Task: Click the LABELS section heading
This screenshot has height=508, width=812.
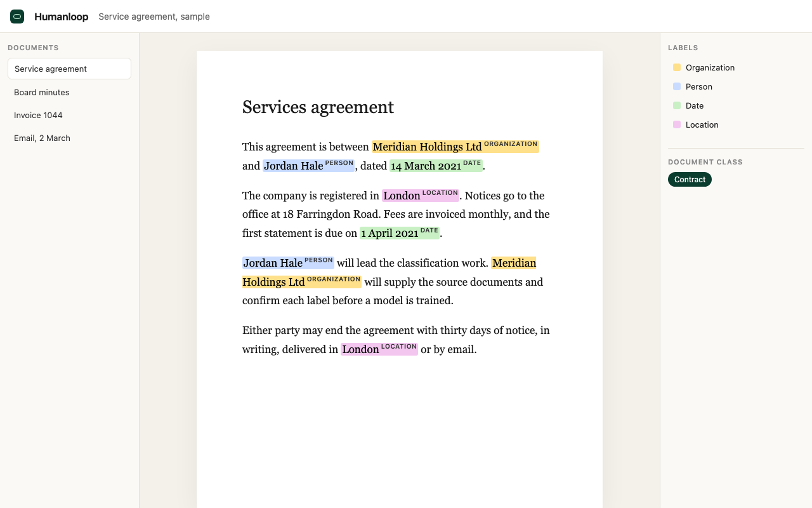Action: (683, 48)
